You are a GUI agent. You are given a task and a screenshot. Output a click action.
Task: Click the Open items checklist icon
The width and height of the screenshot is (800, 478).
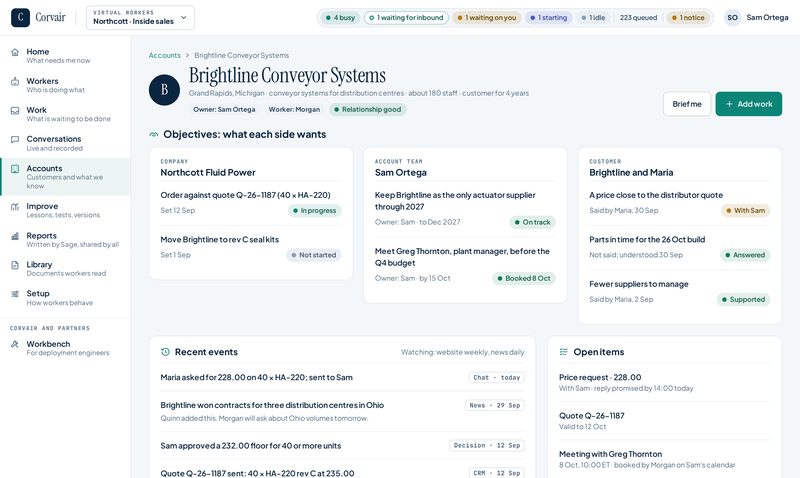pyautogui.click(x=563, y=352)
